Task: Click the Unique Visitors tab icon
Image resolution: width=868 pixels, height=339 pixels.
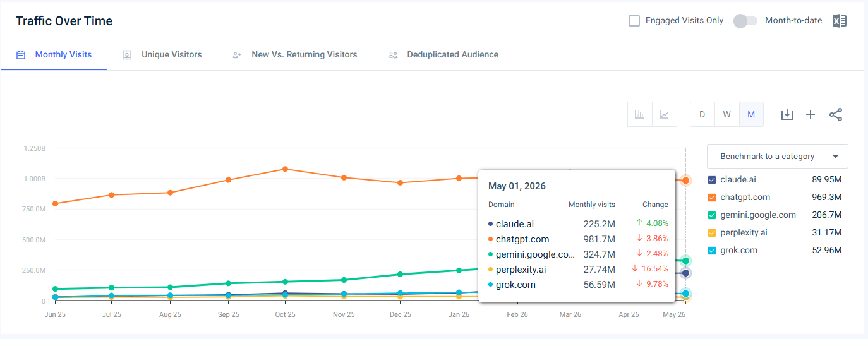Action: 127,55
